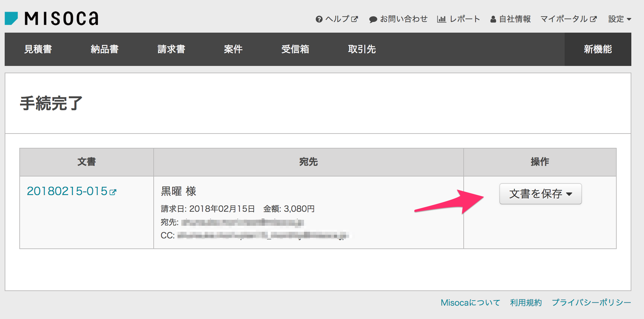The width and height of the screenshot is (644, 319).
Task: Click external link icon beside 20180215-015
Action: pos(113,192)
